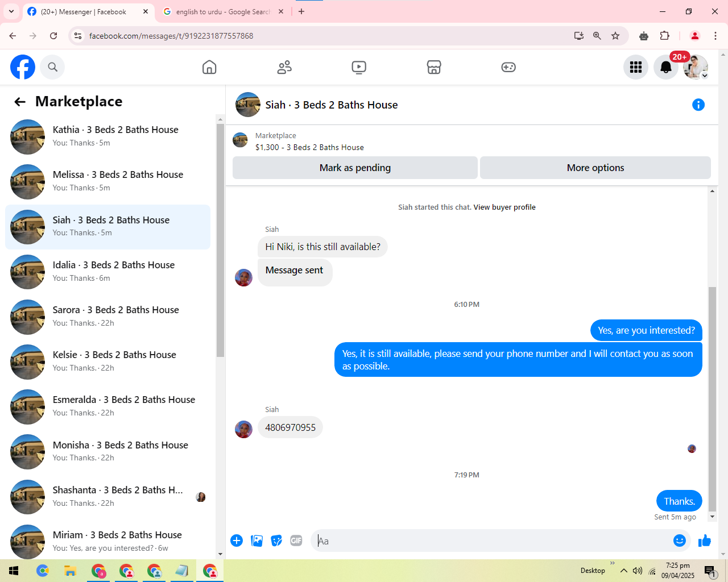This screenshot has height=582, width=728.
Task: Click Siah header listing thumbnail
Action: point(248,105)
